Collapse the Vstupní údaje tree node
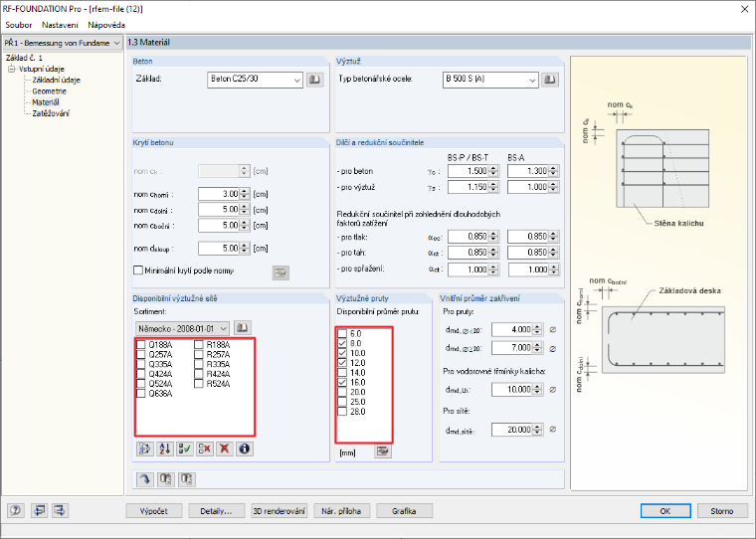Image resolution: width=756 pixels, height=539 pixels. [x=12, y=69]
